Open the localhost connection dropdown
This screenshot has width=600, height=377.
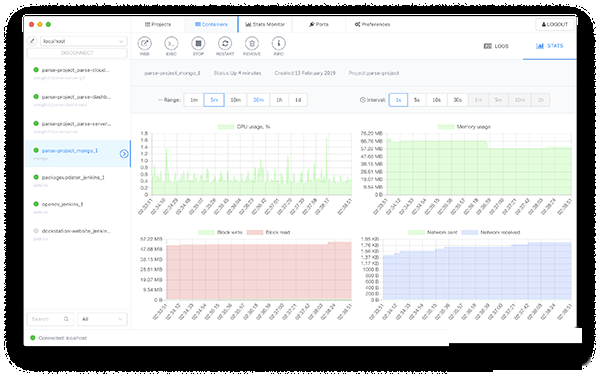pyautogui.click(x=83, y=41)
